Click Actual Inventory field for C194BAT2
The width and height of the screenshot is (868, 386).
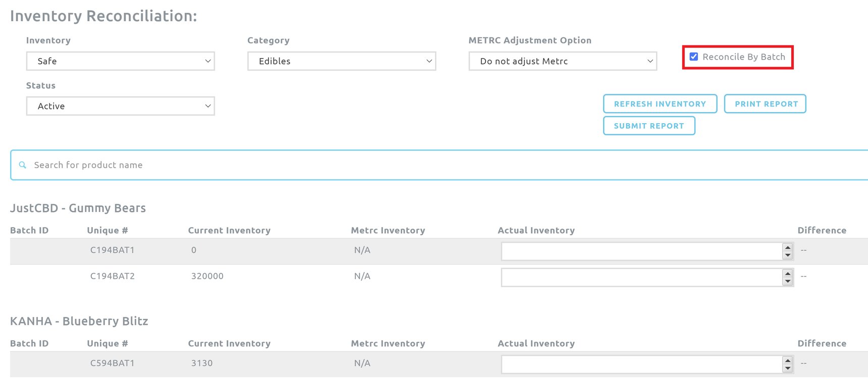pyautogui.click(x=641, y=278)
